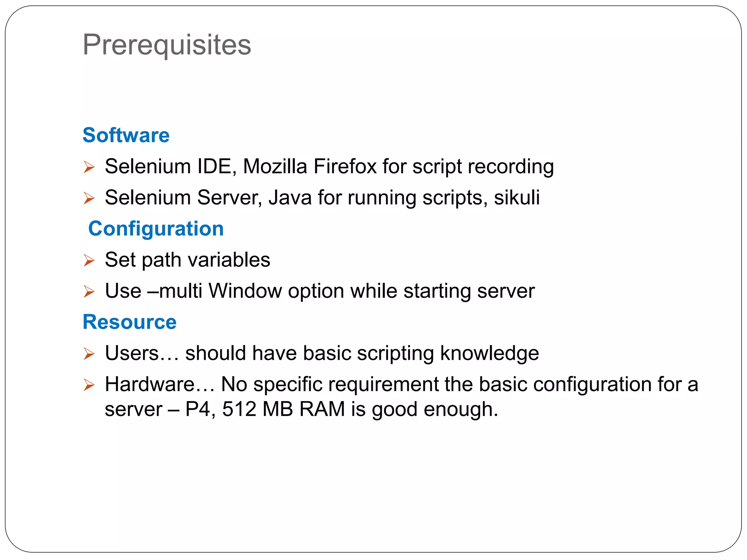Click the Prerequisites slide title

pyautogui.click(x=167, y=44)
